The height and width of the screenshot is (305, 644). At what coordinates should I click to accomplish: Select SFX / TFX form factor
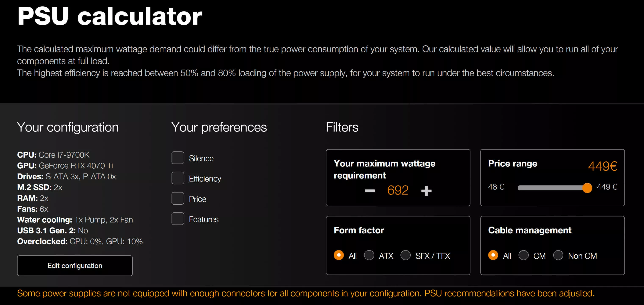click(406, 255)
